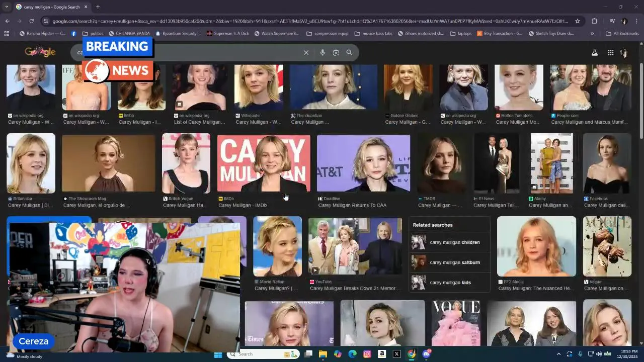Open the People.com Marcus Mumford result
Image resolution: width=644 pixels, height=362 pixels.
point(591,87)
